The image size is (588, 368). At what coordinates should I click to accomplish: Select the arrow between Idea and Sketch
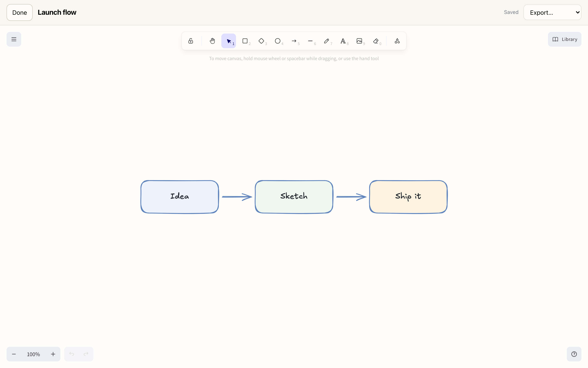pyautogui.click(x=237, y=197)
